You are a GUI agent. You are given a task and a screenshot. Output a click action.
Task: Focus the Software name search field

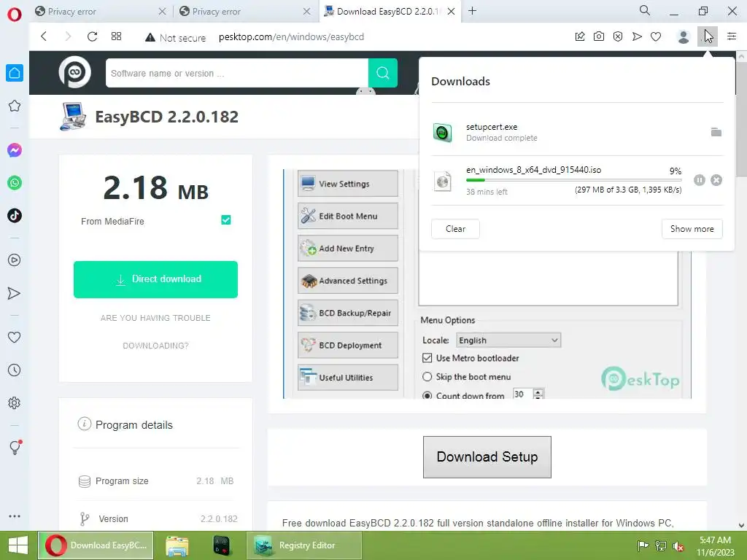tap(237, 73)
